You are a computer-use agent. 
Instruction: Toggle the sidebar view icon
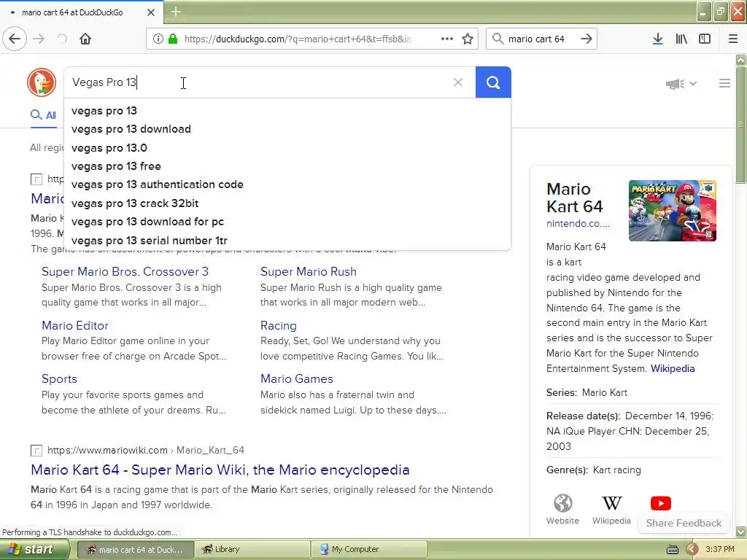pyautogui.click(x=705, y=39)
